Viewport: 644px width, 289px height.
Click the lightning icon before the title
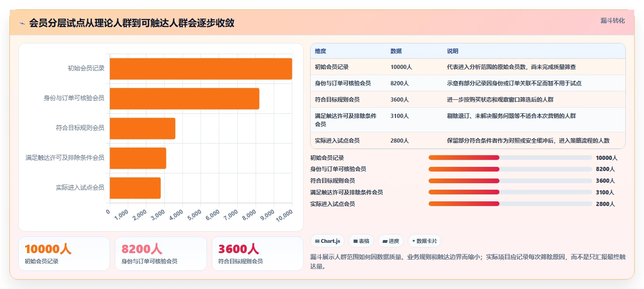click(x=22, y=23)
